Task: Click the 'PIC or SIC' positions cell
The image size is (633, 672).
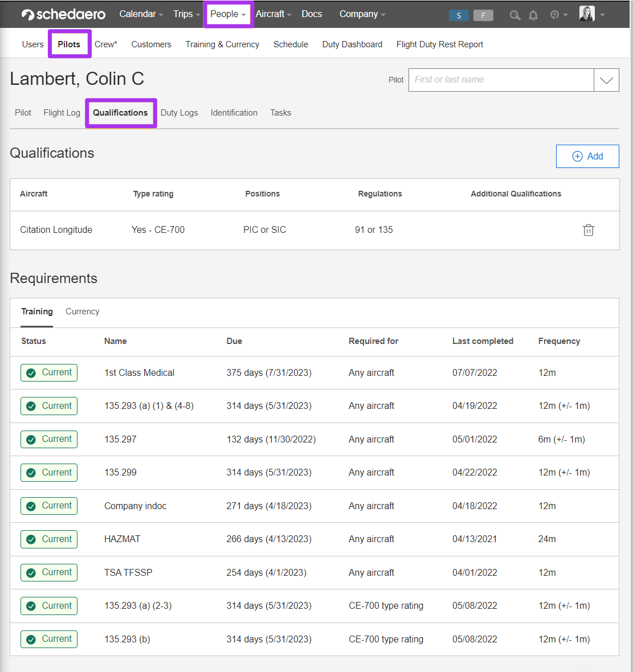Action: pyautogui.click(x=264, y=230)
